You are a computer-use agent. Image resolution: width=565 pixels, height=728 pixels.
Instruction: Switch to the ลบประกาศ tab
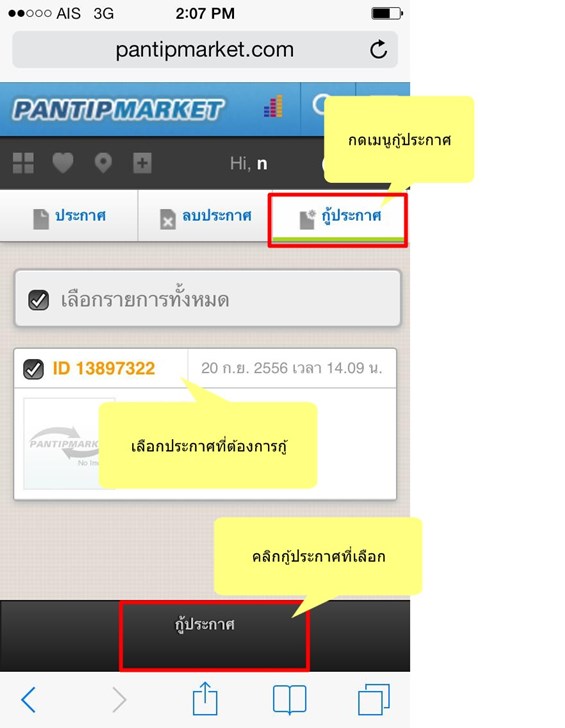click(204, 216)
